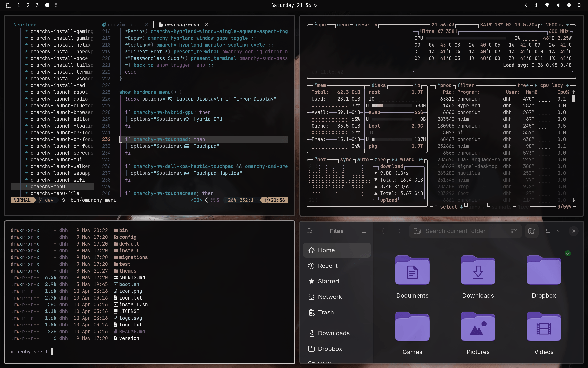Close the neovim.lua tab

tap(146, 25)
